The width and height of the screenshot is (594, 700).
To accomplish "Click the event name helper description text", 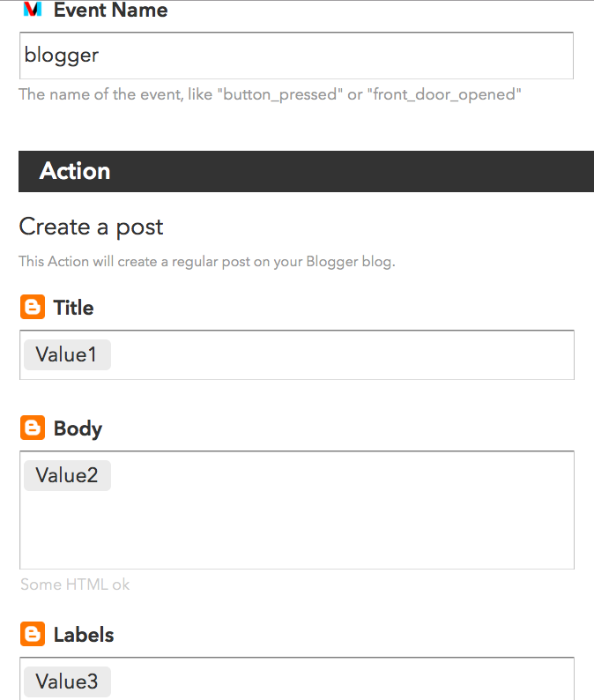I will coord(270,94).
